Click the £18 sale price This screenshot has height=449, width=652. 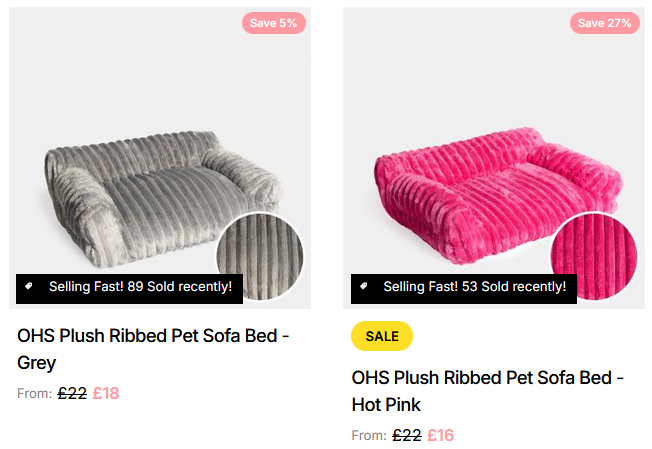106,393
